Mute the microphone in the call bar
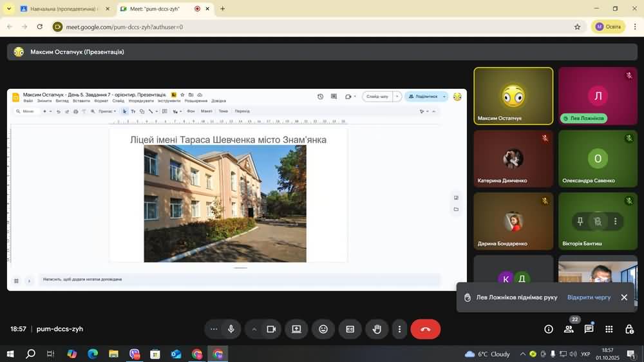Image resolution: width=644 pixels, height=362 pixels. point(231,329)
